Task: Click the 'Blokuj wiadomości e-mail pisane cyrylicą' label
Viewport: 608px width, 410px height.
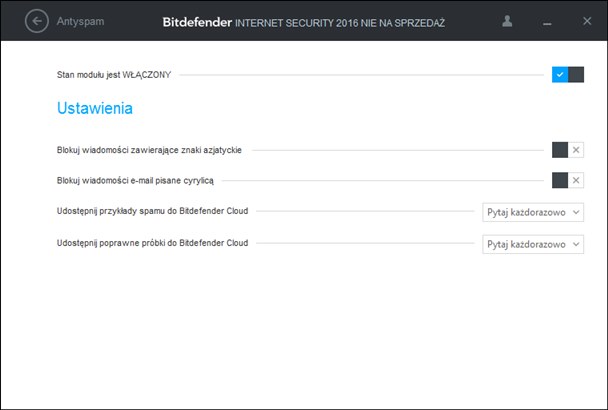Action: (x=135, y=180)
